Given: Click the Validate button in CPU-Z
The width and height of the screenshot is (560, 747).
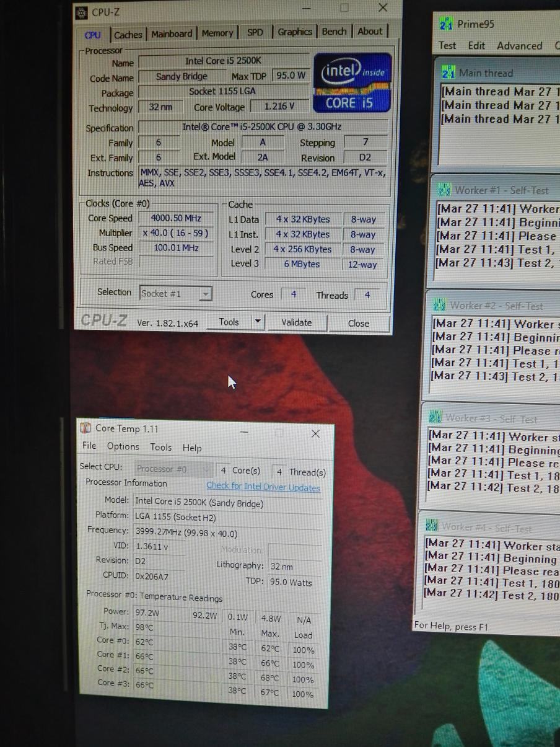Looking at the screenshot, I should click(297, 322).
